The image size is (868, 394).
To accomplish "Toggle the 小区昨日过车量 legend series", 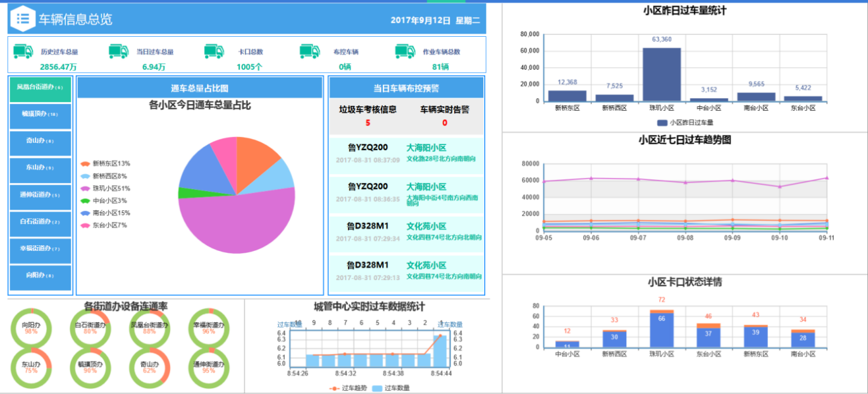I will 685,123.
